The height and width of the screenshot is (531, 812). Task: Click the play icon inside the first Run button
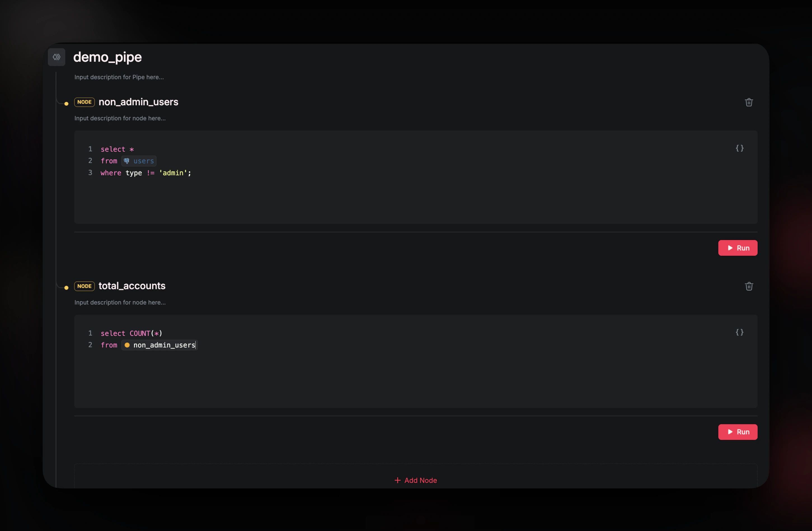pos(730,248)
